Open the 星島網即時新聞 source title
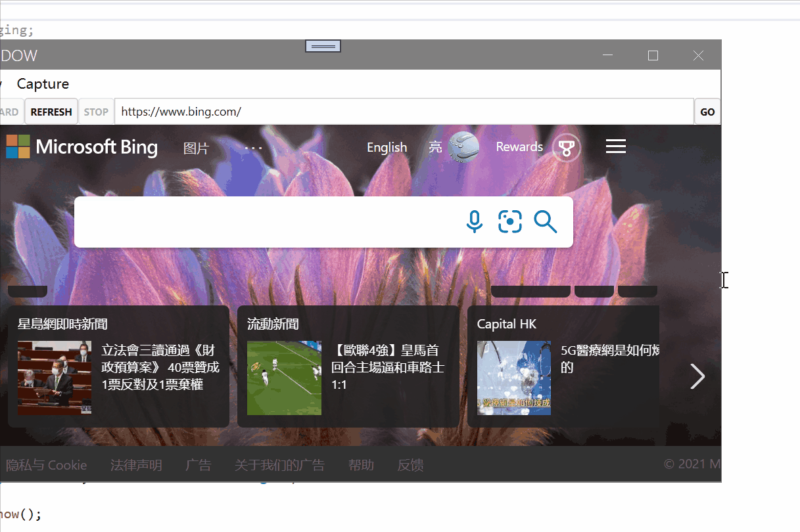Viewport: 800px width, 532px height. coord(62,324)
